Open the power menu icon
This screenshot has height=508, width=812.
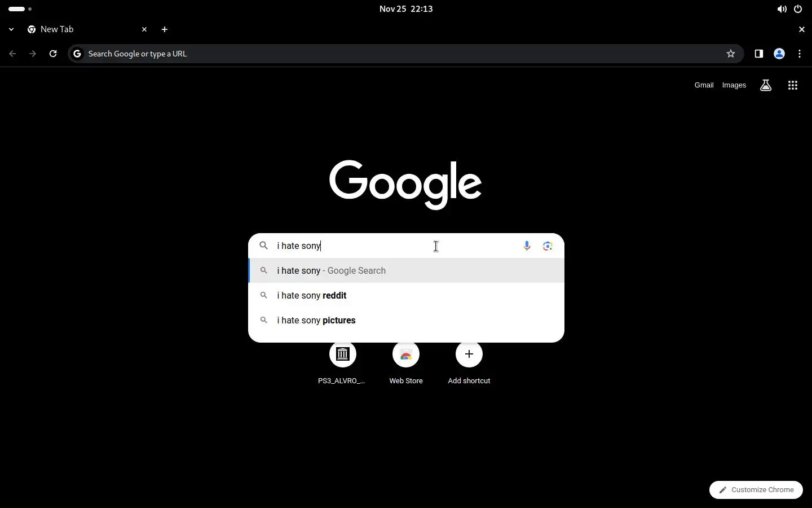(798, 9)
